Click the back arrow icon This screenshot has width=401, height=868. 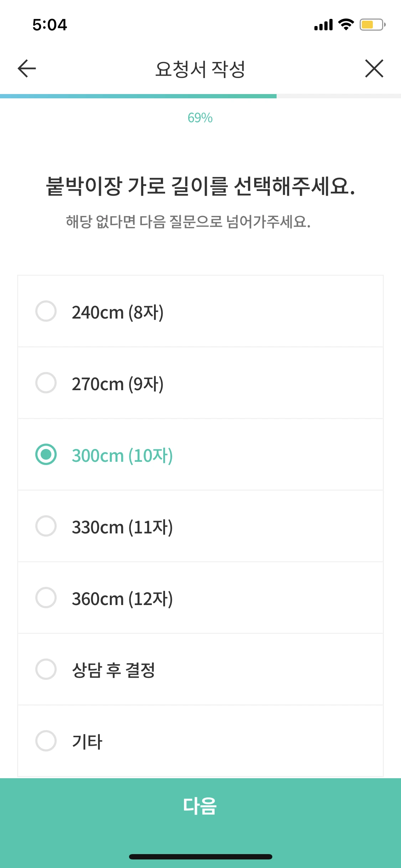point(26,68)
